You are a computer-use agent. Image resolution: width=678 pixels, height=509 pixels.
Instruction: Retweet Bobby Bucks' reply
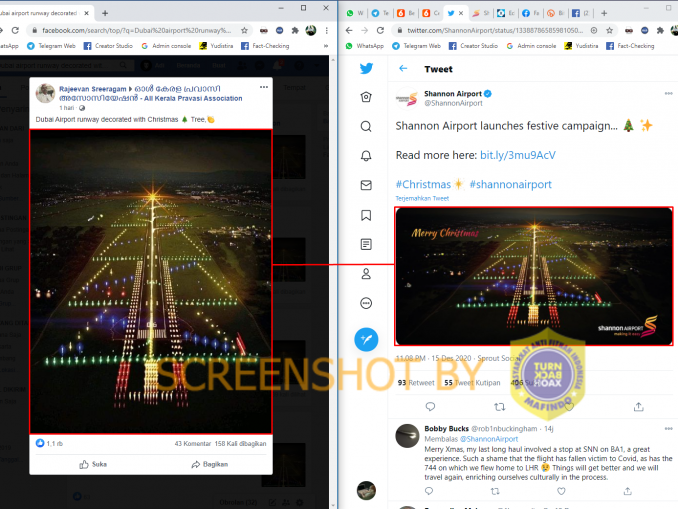pos(495,491)
